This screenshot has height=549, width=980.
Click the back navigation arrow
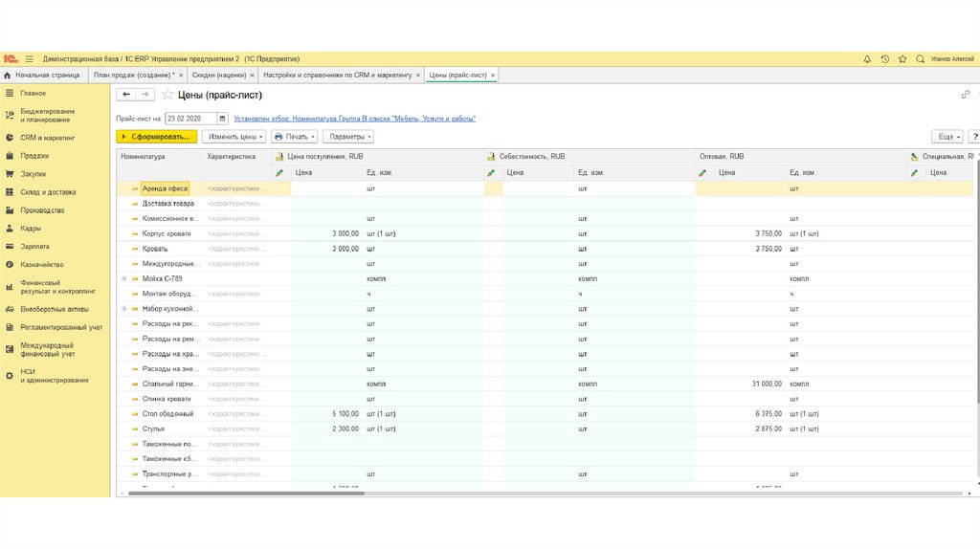click(126, 95)
